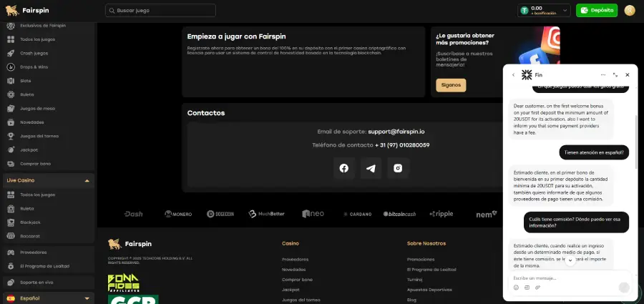
Task: Click the Monero payment logo
Action: pyautogui.click(x=178, y=214)
